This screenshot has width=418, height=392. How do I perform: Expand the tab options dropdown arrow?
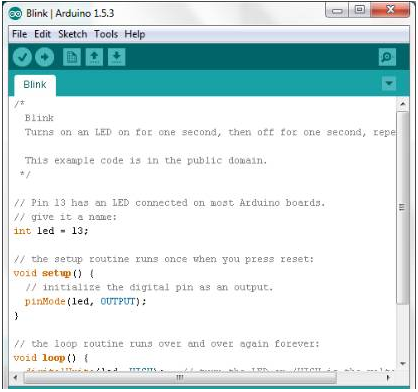389,83
